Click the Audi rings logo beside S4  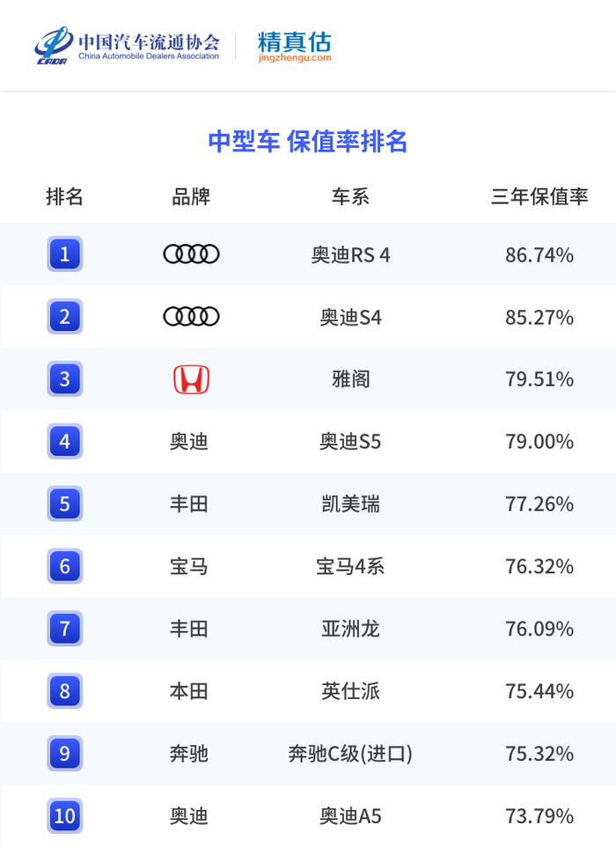191,316
